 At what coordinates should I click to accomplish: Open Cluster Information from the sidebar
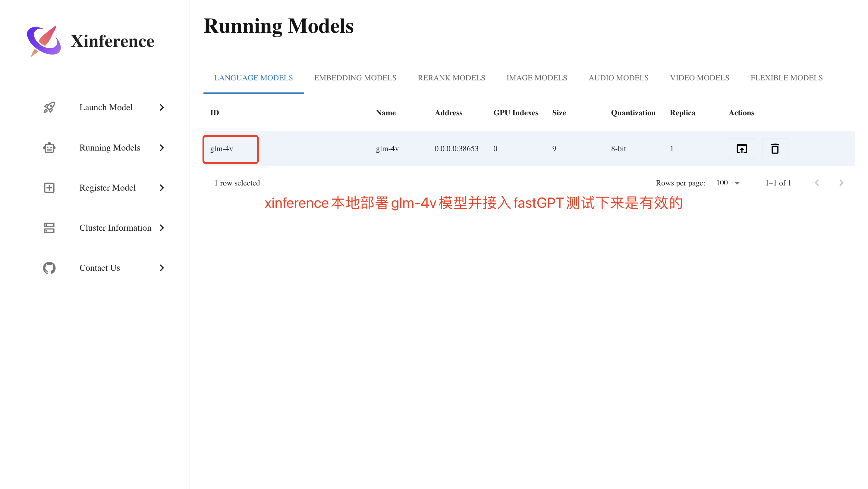[115, 228]
